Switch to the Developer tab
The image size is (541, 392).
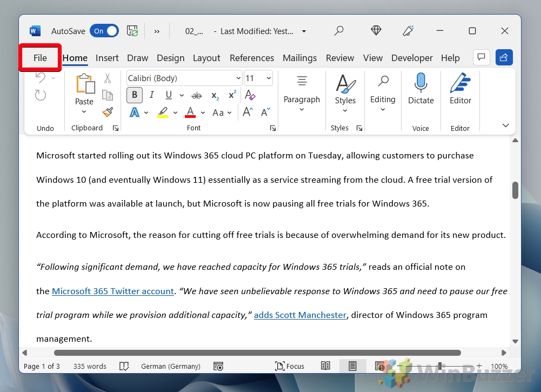click(412, 58)
